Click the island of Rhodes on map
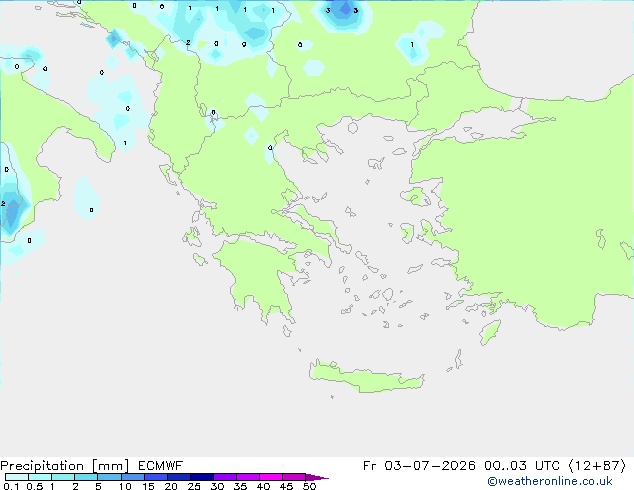Viewport: 634px width, 490px height. [490, 332]
